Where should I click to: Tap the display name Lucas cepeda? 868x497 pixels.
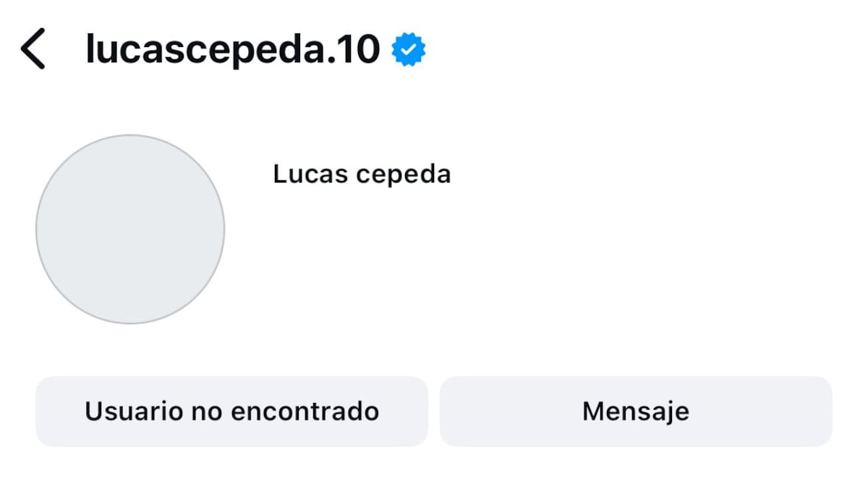pos(362,174)
